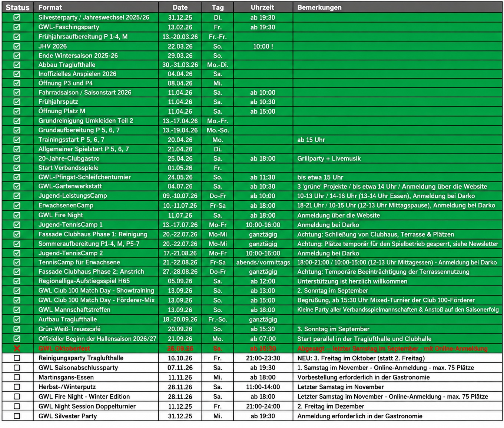This screenshot has height=428, width=504.
Task: Uncheck the Grün-Weiß-Treuescafé checkbox
Action: tap(17, 329)
